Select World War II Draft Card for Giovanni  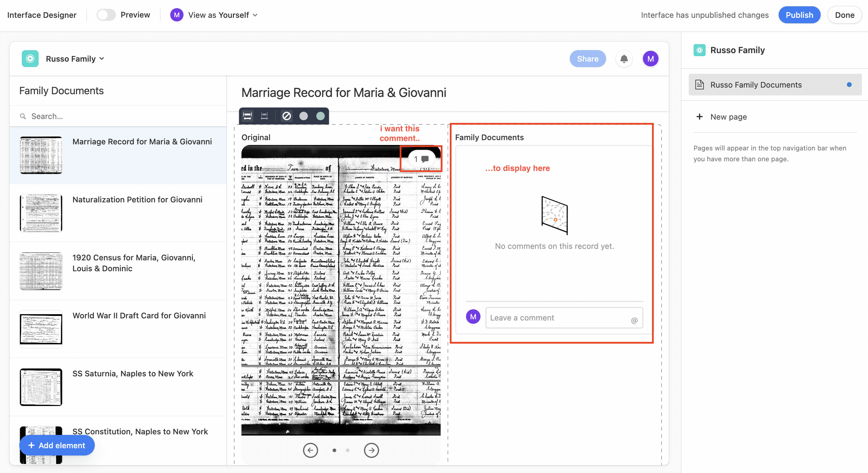[x=118, y=329]
